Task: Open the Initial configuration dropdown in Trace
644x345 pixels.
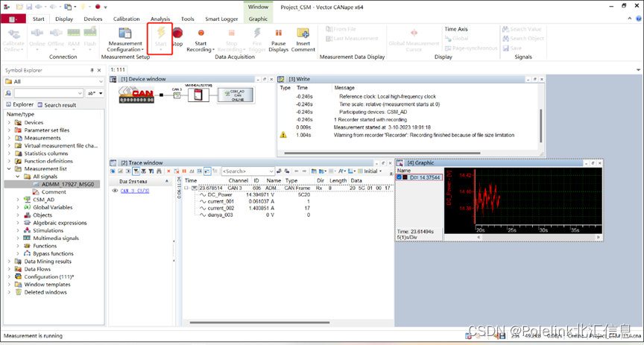Action: tap(380, 171)
